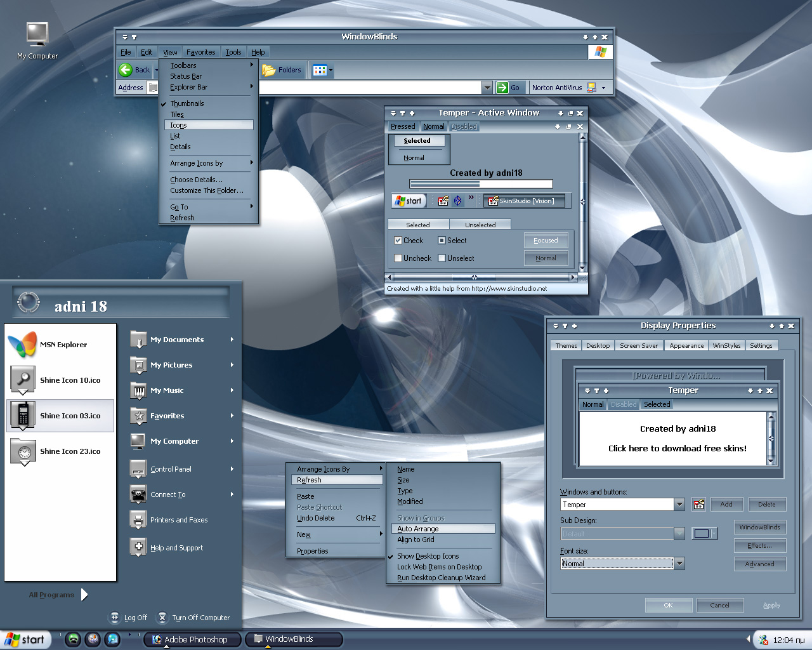Click Cancel in Display Properties

(719, 605)
